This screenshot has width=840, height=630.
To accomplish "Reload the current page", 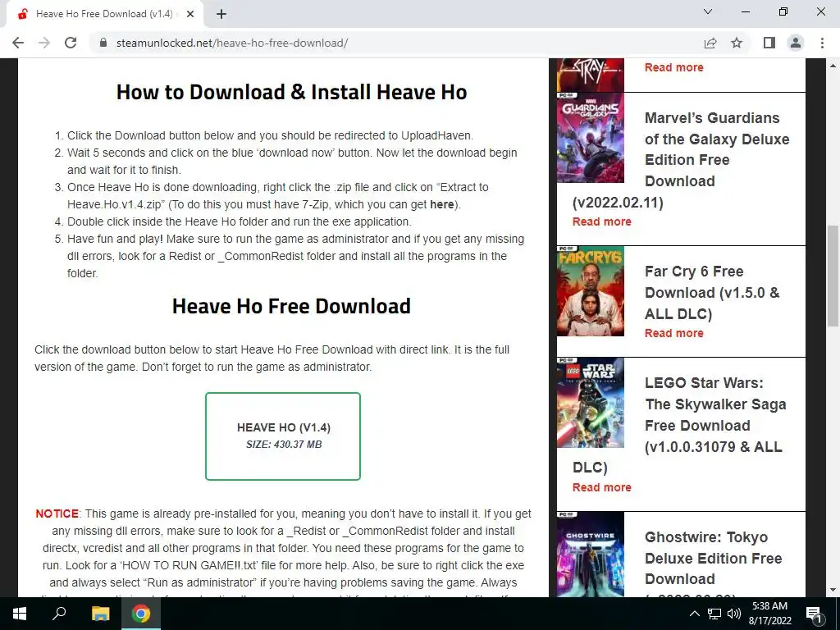I will pyautogui.click(x=71, y=43).
